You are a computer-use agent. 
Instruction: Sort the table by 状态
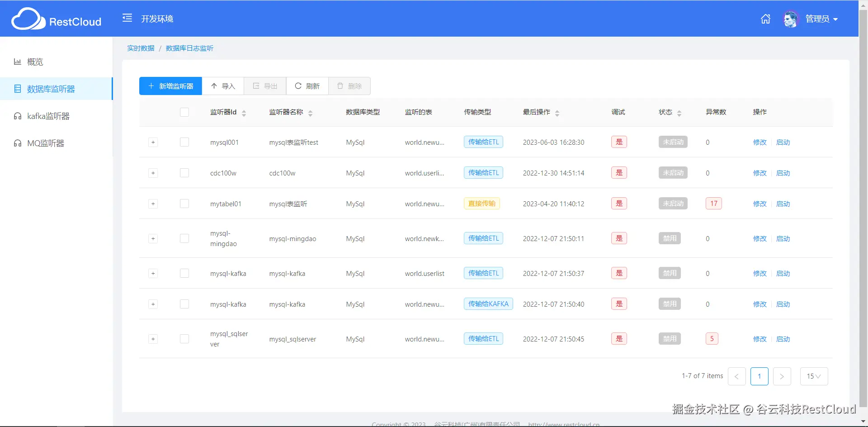(679, 113)
